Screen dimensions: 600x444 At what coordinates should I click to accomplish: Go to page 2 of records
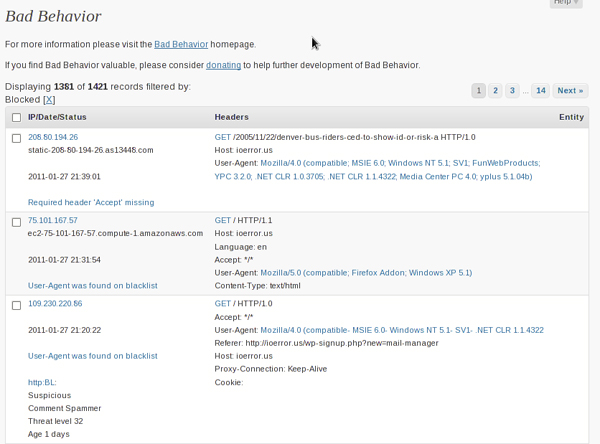495,91
